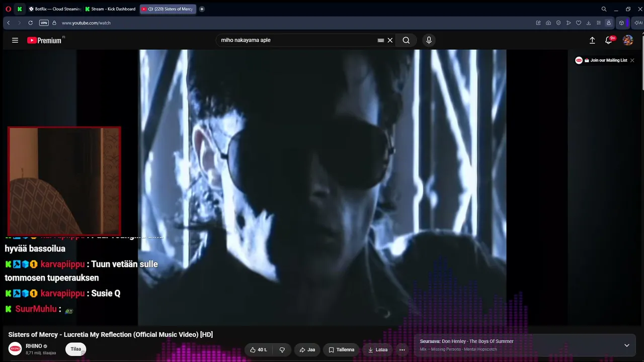The height and width of the screenshot is (362, 644).
Task: Share video with Jaa button
Action: pos(307,350)
